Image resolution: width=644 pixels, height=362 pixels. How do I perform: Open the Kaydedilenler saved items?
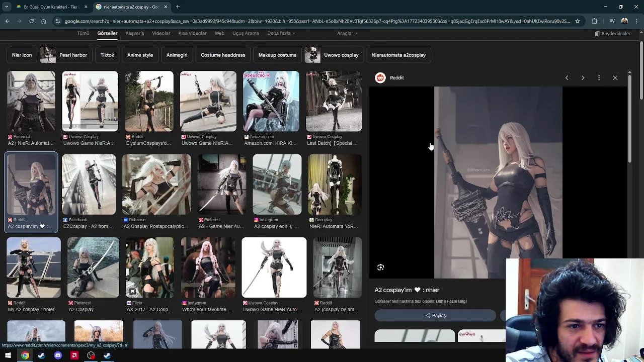pos(612,34)
